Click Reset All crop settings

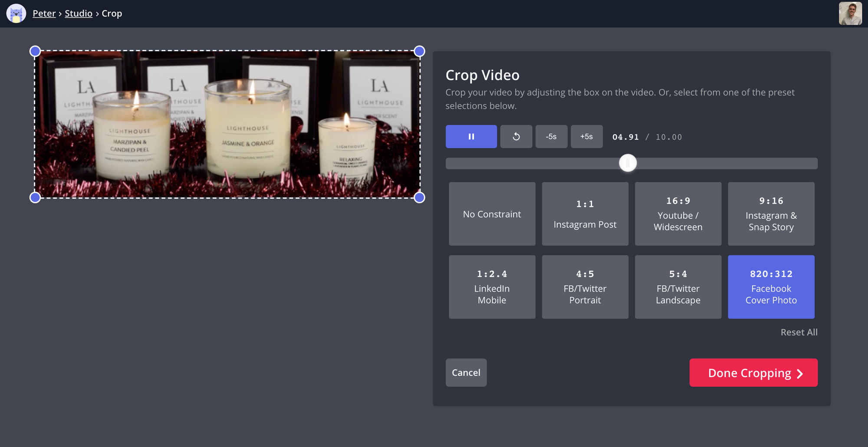[799, 332]
